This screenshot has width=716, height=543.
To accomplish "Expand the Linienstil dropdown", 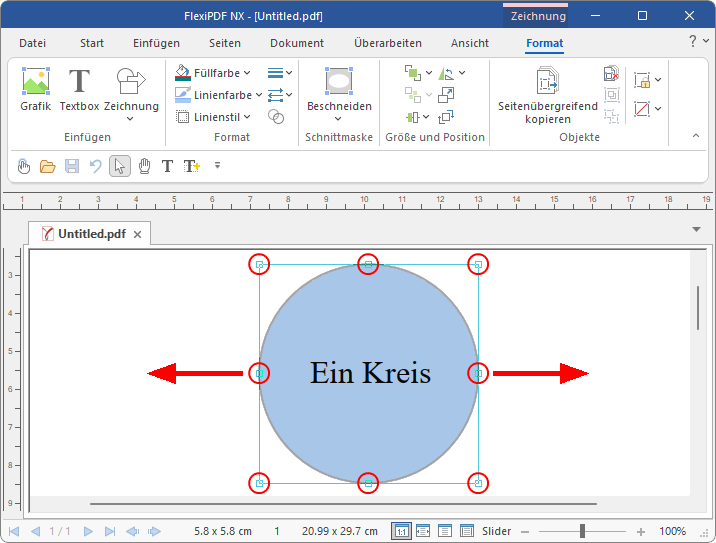I will click(247, 117).
